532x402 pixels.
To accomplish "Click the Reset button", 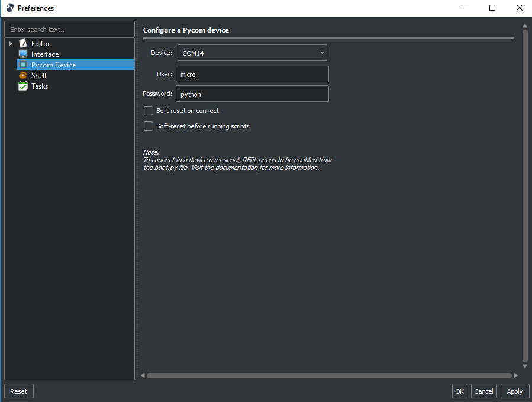I will coord(19,391).
